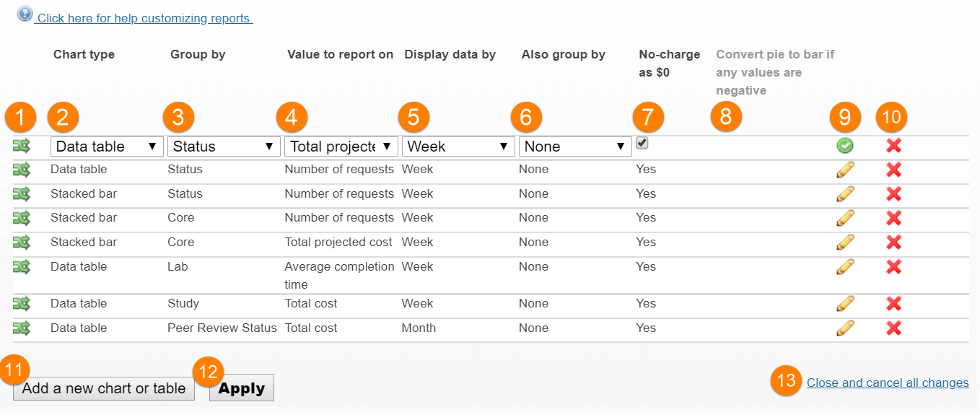The height and width of the screenshot is (415, 980).
Task: Open the help customizing reports link
Action: 144,18
